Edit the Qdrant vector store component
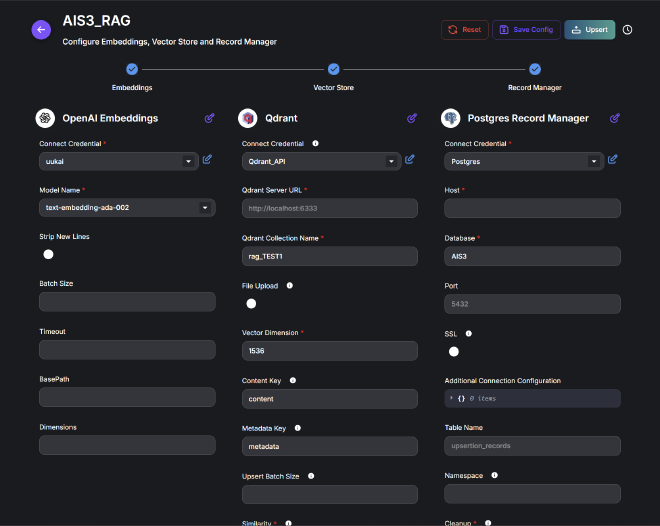The width and height of the screenshot is (660, 526). (x=412, y=118)
